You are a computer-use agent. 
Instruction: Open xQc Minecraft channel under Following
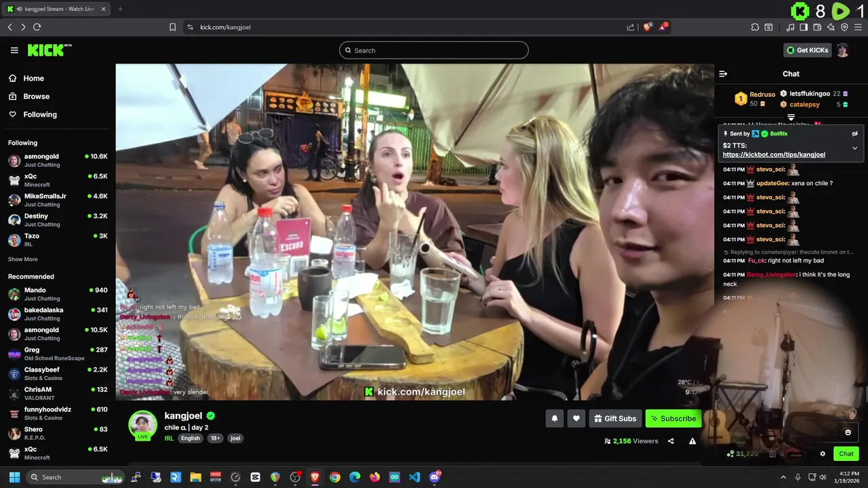coord(58,180)
